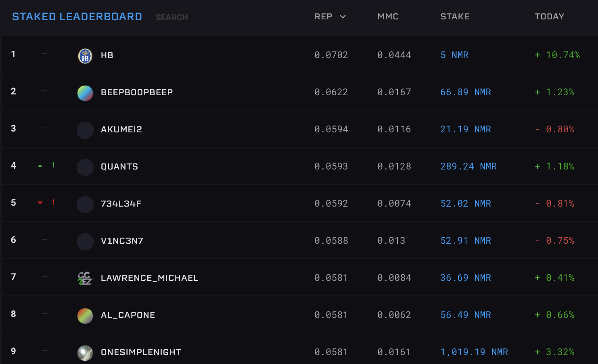Viewport: 598px width, 364px height.
Task: Click HB's crest avatar icon
Action: (85, 56)
